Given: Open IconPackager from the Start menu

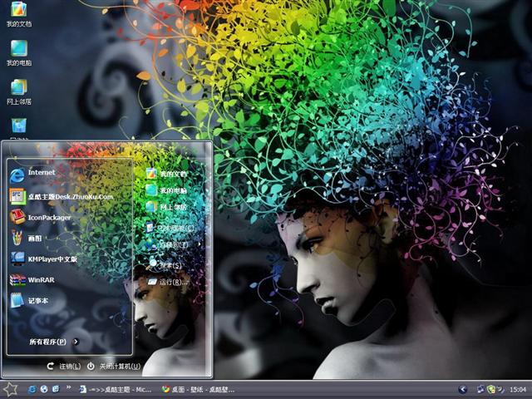Looking at the screenshot, I should [x=40, y=218].
